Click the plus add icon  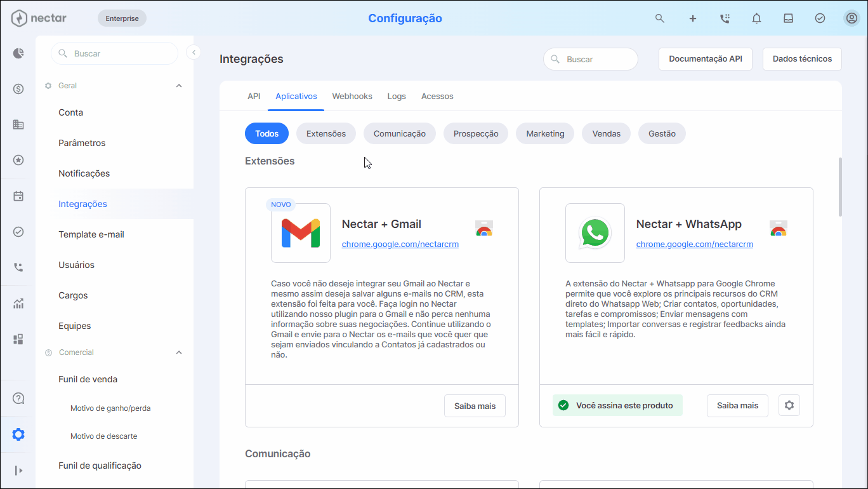[693, 18]
